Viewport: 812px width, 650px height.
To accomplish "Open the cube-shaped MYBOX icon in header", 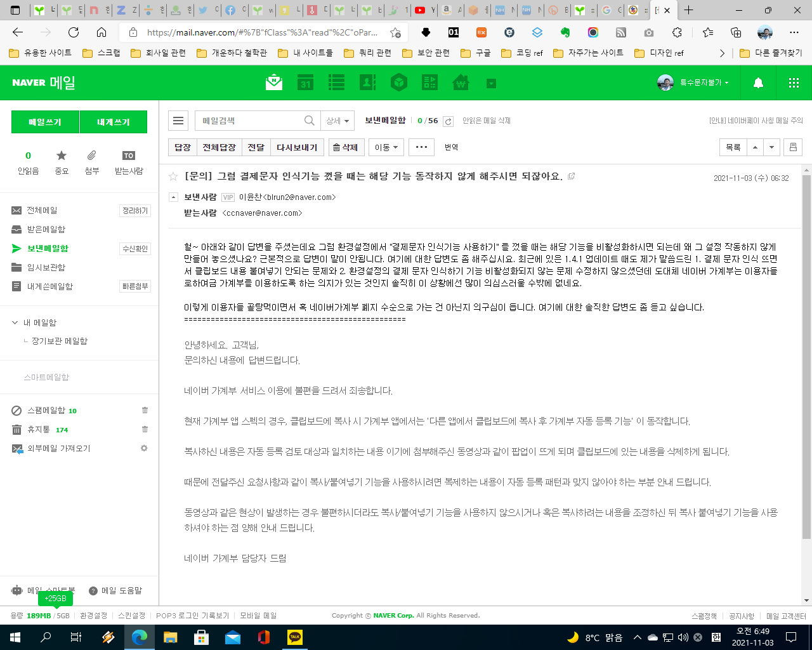I will click(x=398, y=83).
